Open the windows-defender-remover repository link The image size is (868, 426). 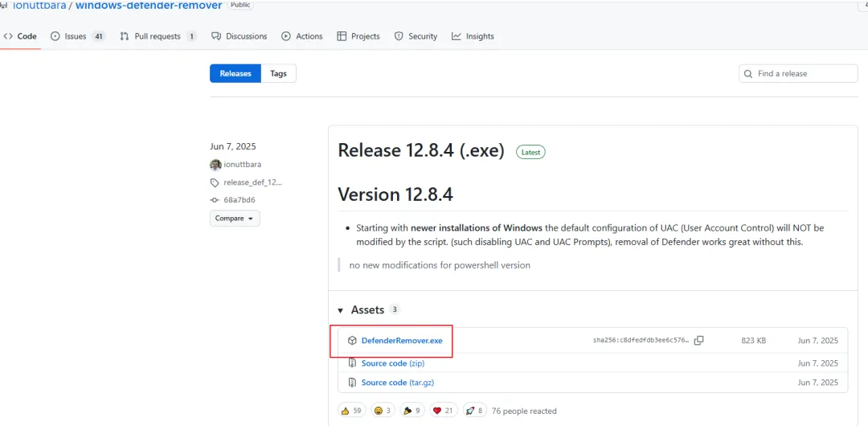pos(149,5)
